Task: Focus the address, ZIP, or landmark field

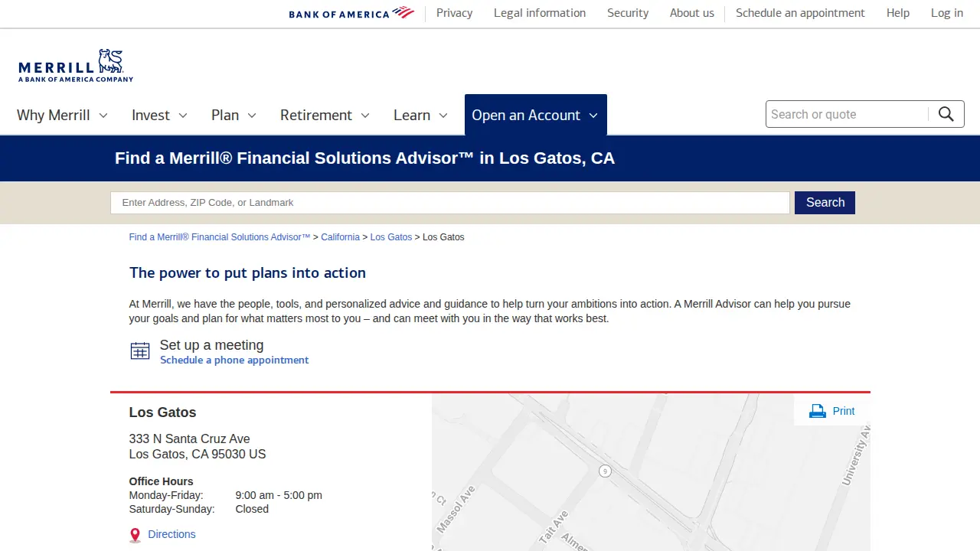Action: (450, 203)
